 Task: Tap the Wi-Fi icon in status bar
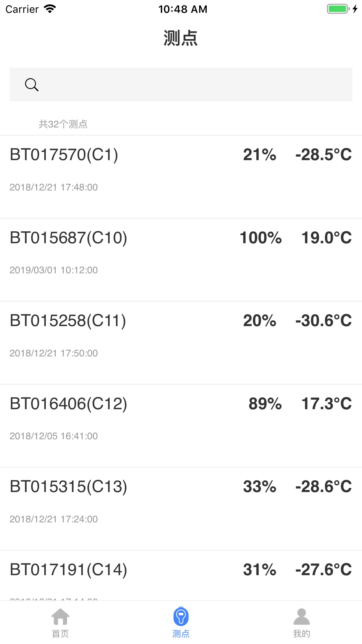50,9
